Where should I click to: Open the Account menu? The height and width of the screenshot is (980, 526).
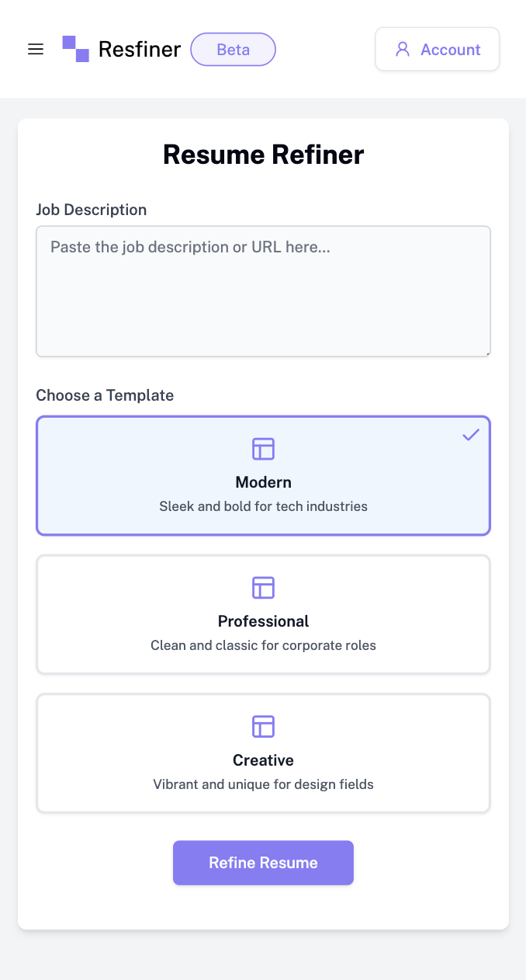(438, 50)
